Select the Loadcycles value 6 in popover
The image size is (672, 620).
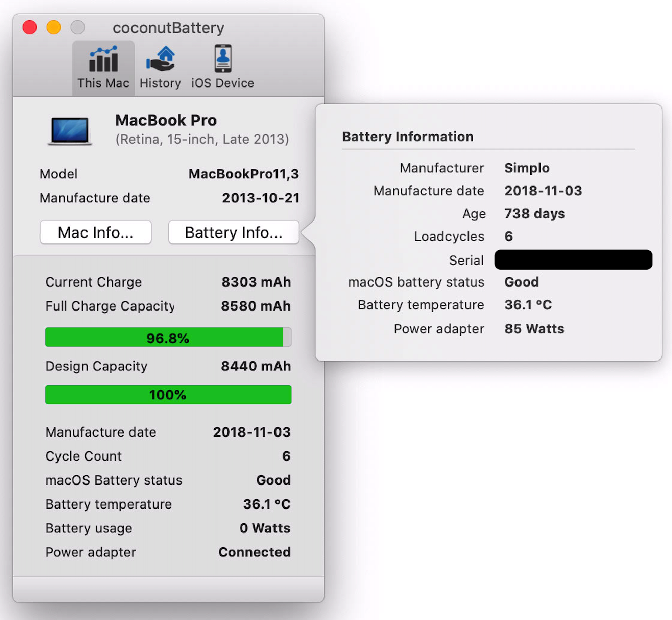pyautogui.click(x=508, y=236)
